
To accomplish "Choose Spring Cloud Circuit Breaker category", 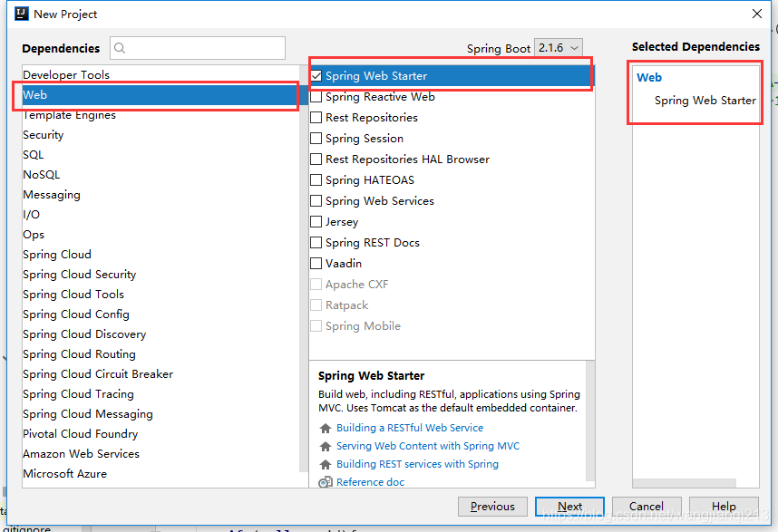I will coord(160,373).
